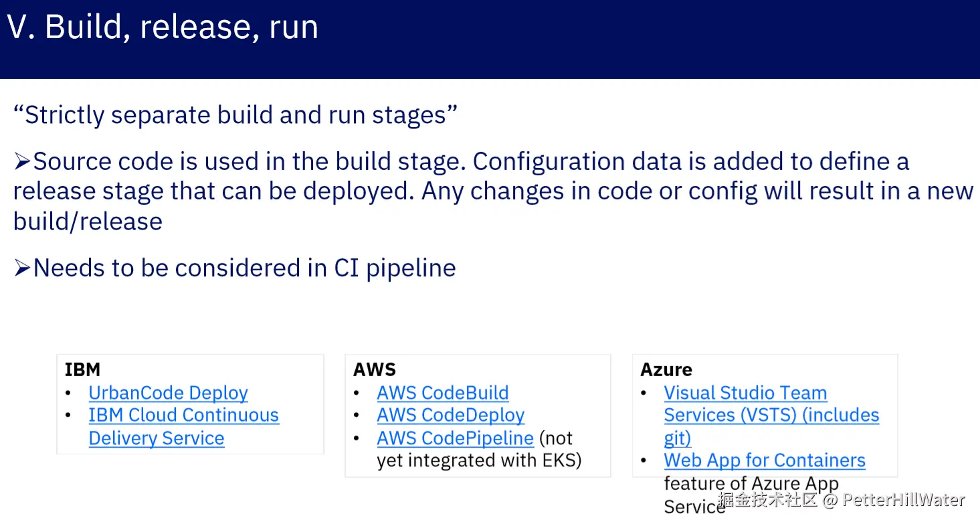
Task: Follow the AWS CodeBuild link
Action: click(442, 393)
